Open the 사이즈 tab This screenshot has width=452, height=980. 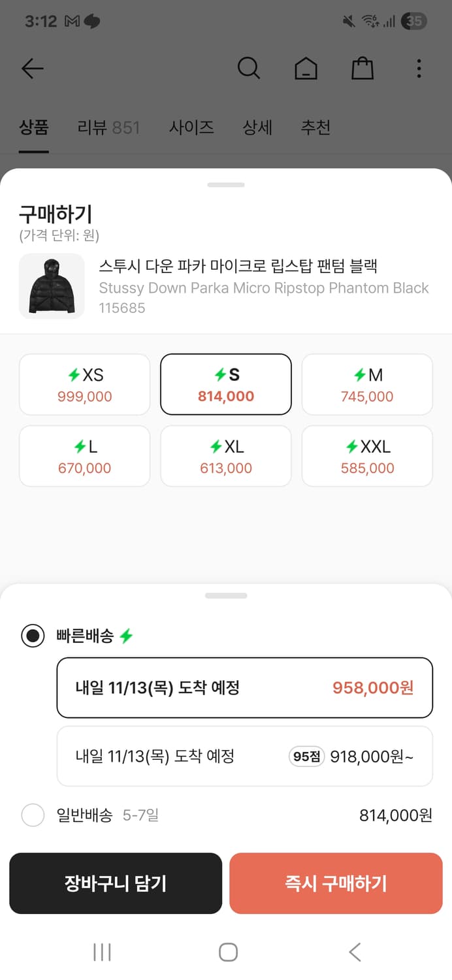[192, 127]
